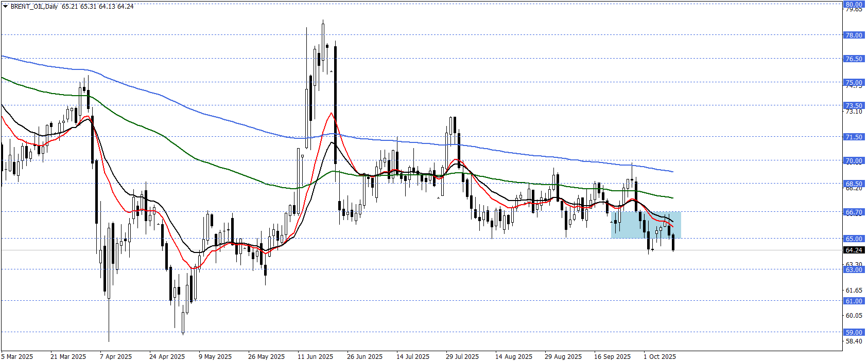Select the 70.00 price level tag

pos(854,160)
